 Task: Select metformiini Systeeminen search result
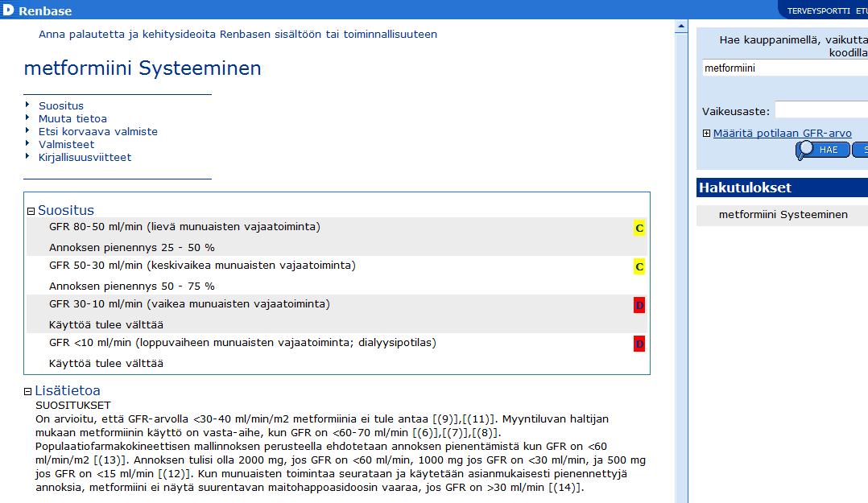pyautogui.click(x=783, y=215)
